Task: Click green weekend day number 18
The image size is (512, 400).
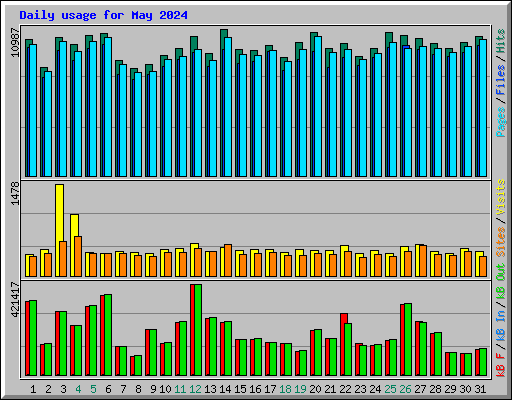Action: click(285, 389)
